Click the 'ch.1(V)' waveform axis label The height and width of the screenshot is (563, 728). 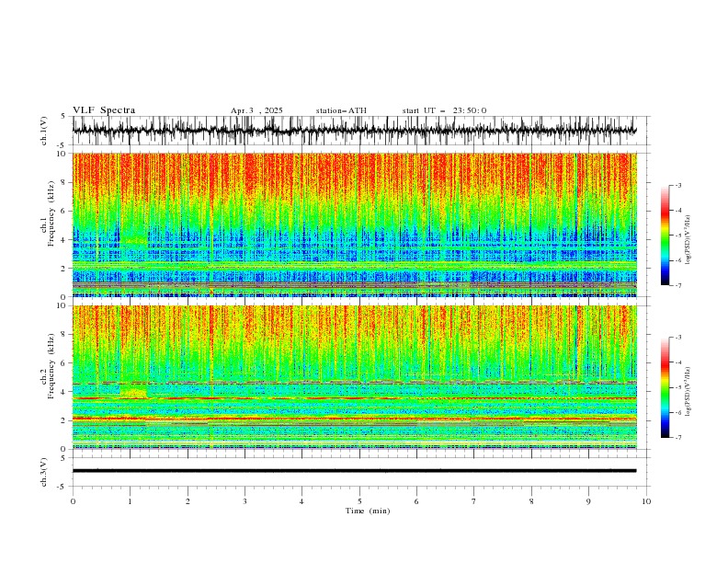[x=44, y=131]
